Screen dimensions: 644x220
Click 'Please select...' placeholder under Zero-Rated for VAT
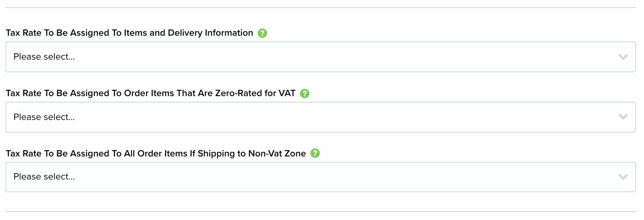coord(44,117)
